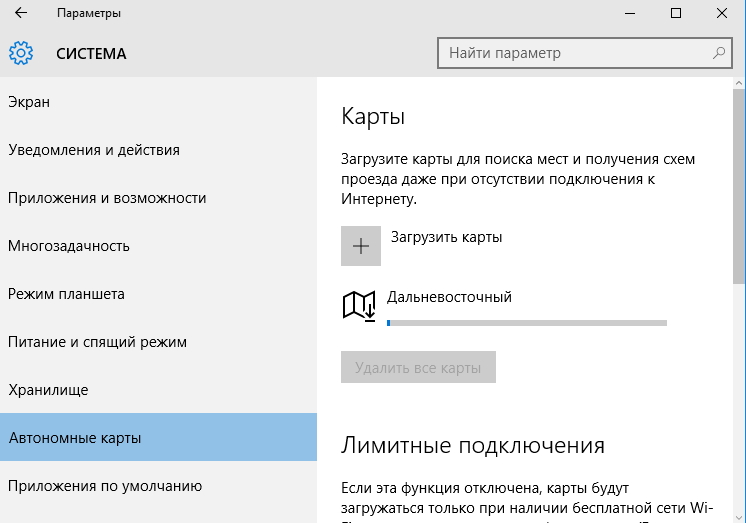Screen dimensions: 746x523
Task: Open Приложения по умолчанию section
Action: point(105,486)
